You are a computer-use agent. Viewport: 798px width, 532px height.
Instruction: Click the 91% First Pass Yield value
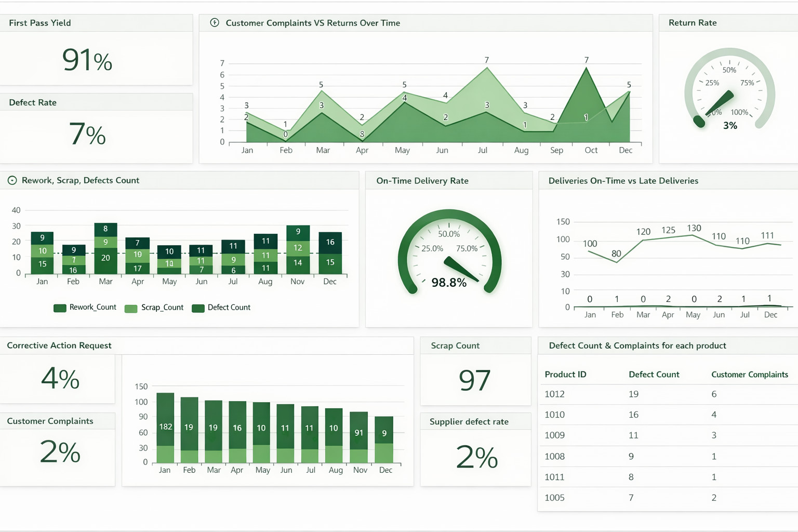pyautogui.click(x=87, y=60)
